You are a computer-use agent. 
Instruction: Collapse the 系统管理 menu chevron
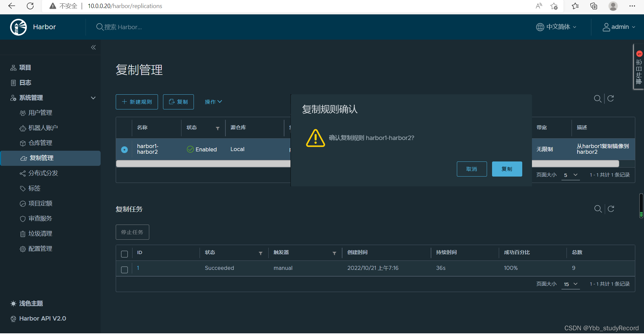[x=93, y=98]
